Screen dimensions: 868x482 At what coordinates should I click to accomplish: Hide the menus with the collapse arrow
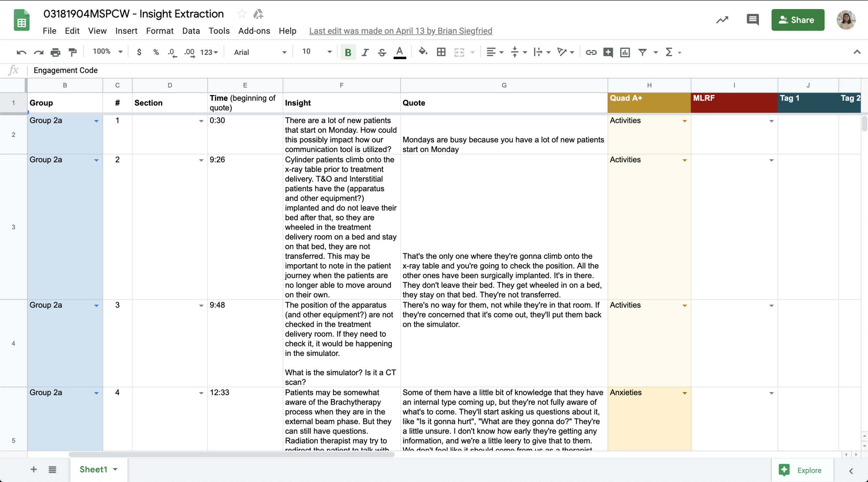(x=857, y=52)
